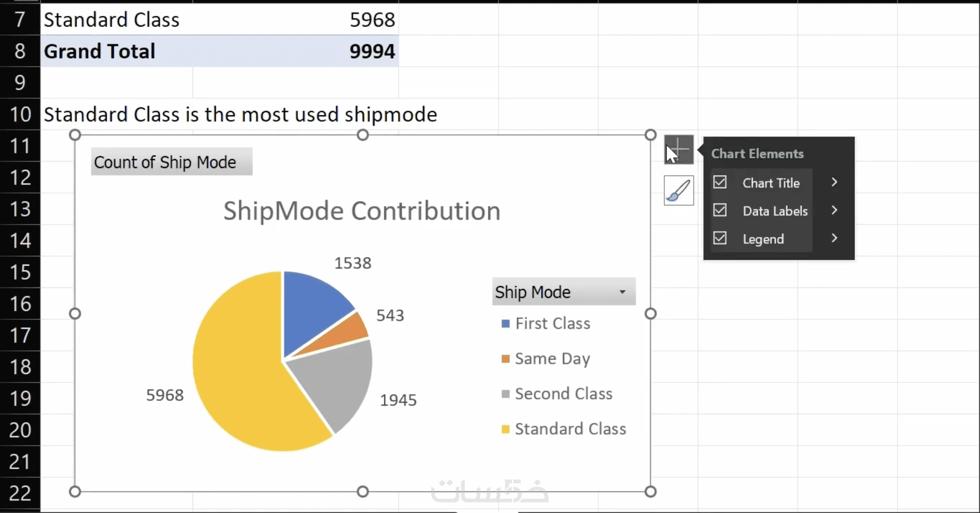Open the Chart Styles paintbrush button
Image resolution: width=980 pixels, height=513 pixels.
click(679, 190)
